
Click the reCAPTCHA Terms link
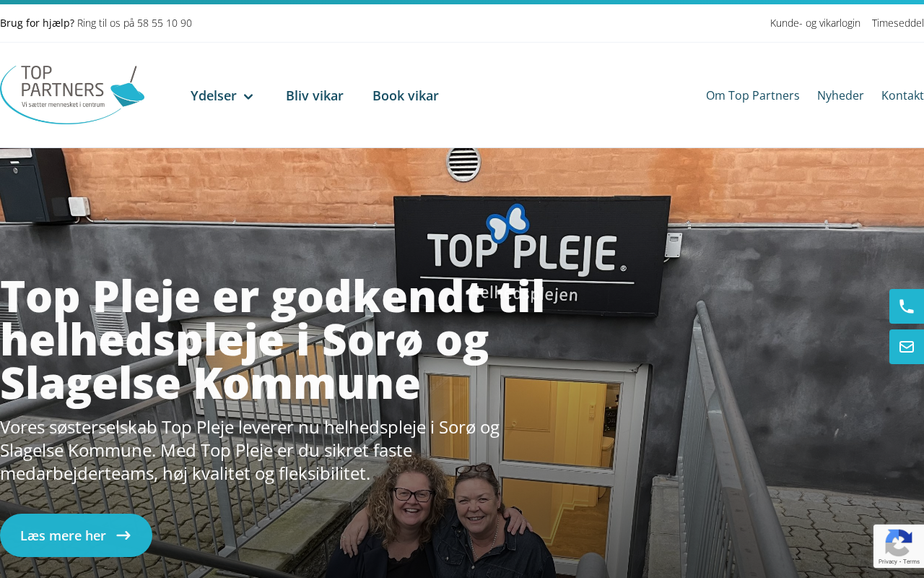[x=911, y=561]
